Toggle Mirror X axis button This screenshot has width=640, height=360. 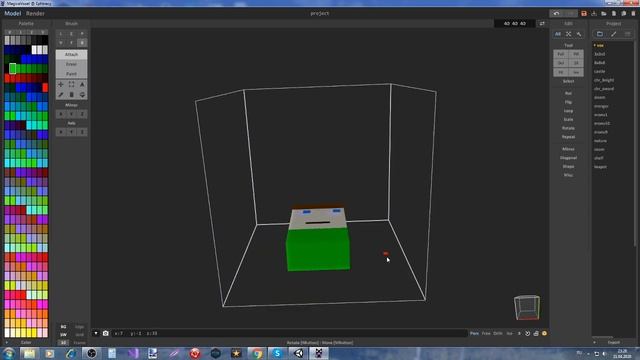[x=61, y=114]
